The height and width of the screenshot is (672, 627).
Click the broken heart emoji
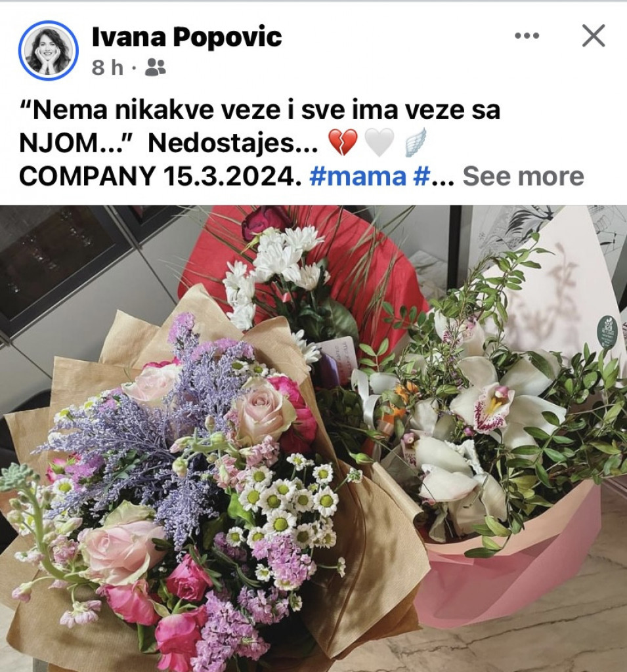click(343, 142)
